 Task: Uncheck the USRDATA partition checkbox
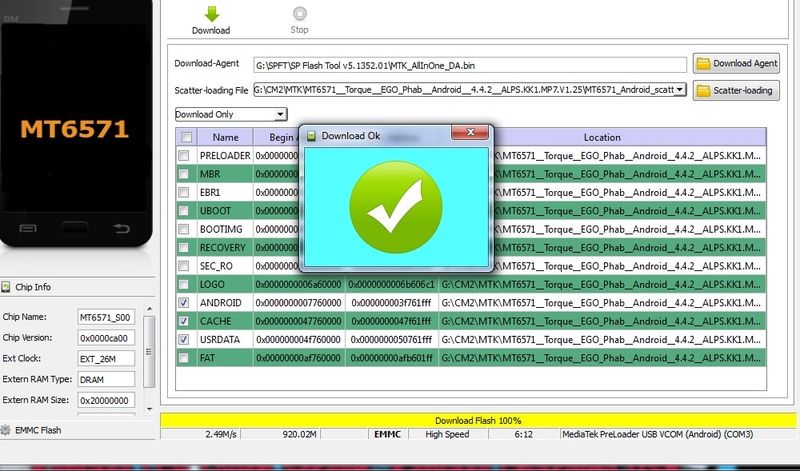click(184, 339)
